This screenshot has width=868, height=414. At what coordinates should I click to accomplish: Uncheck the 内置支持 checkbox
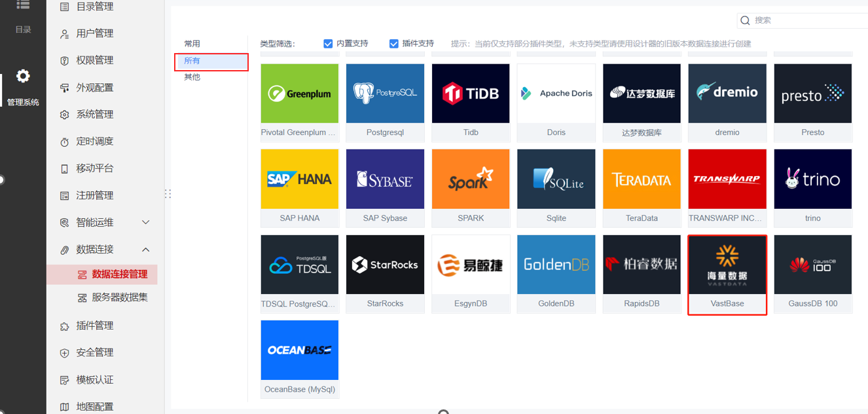click(x=328, y=44)
